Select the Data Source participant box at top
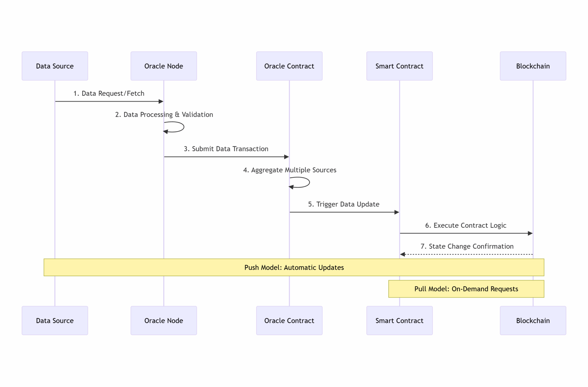This screenshot has height=387, width=588. pyautogui.click(x=55, y=66)
